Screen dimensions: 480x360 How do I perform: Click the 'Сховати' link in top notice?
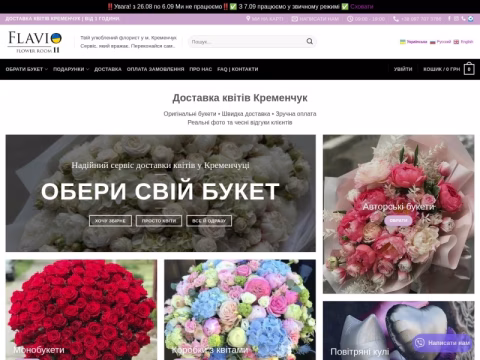point(362,6)
